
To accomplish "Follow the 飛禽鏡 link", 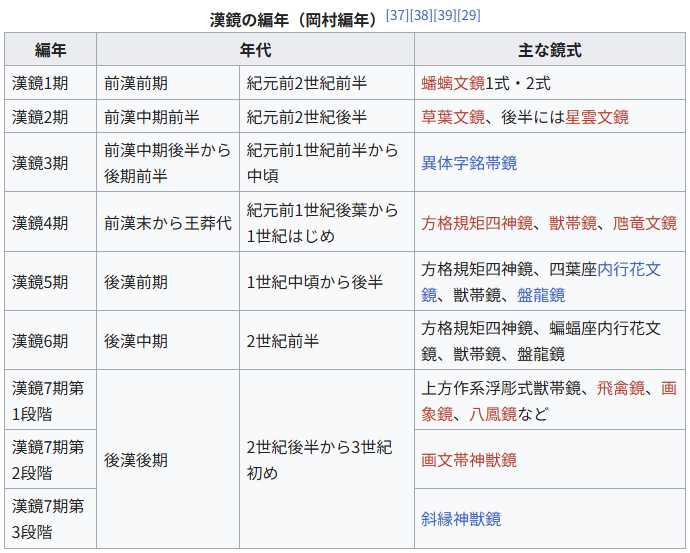I will click(621, 388).
